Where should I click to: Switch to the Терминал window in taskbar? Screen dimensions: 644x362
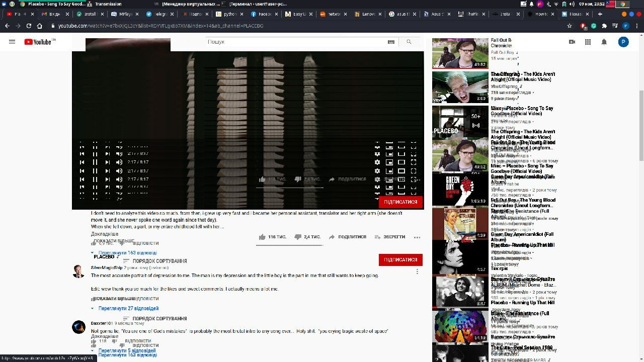click(x=255, y=4)
